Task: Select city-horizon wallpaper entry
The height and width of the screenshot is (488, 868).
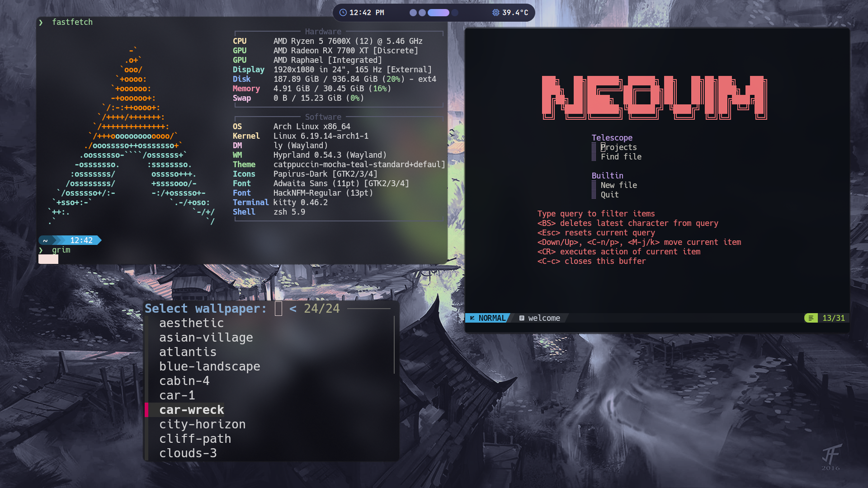Action: point(203,424)
